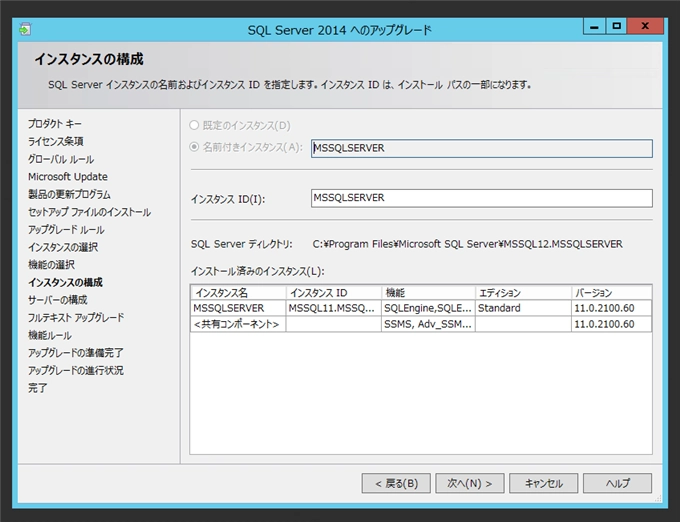
Task: Click the インスタンス名 column header
Action: pos(238,293)
